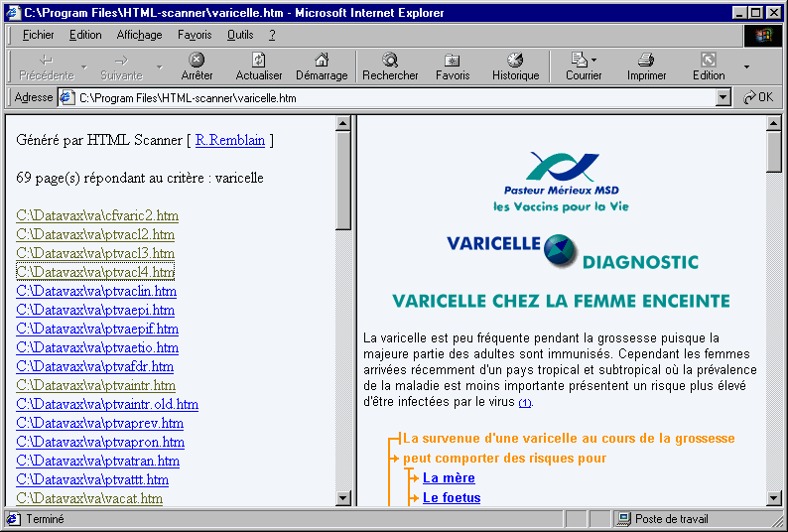Image resolution: width=788 pixels, height=532 pixels.
Task: Open the ptvaetio.htm link
Action: pos(97,347)
